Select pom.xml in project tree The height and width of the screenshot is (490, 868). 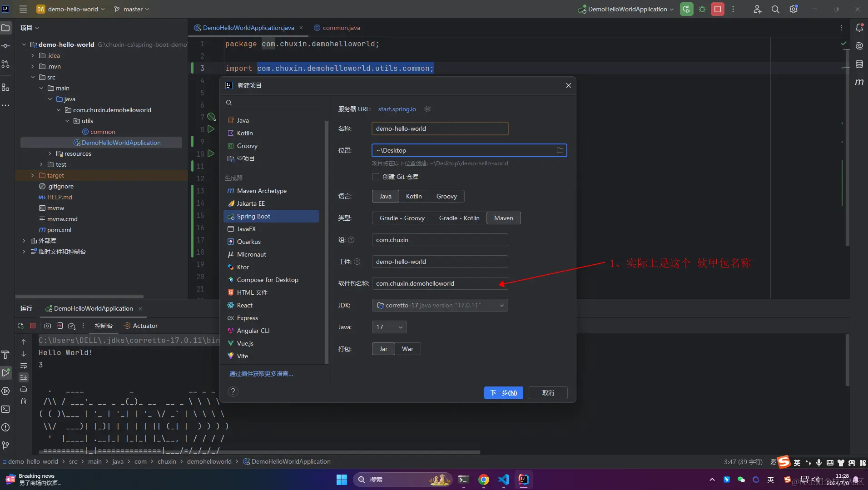(59, 230)
